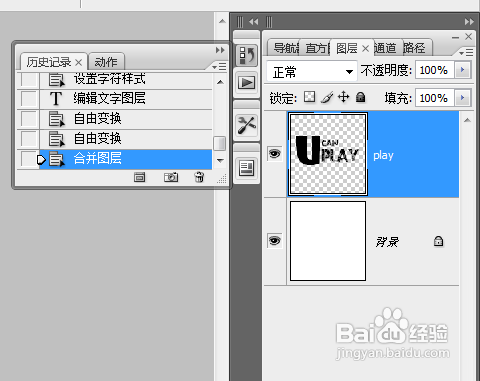Set history brush source for 编辑文字图层

[29, 99]
